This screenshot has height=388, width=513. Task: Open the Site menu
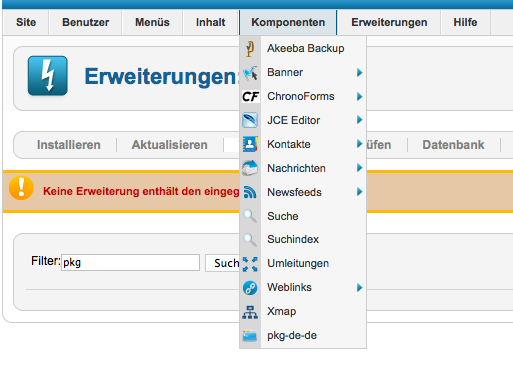tap(26, 22)
